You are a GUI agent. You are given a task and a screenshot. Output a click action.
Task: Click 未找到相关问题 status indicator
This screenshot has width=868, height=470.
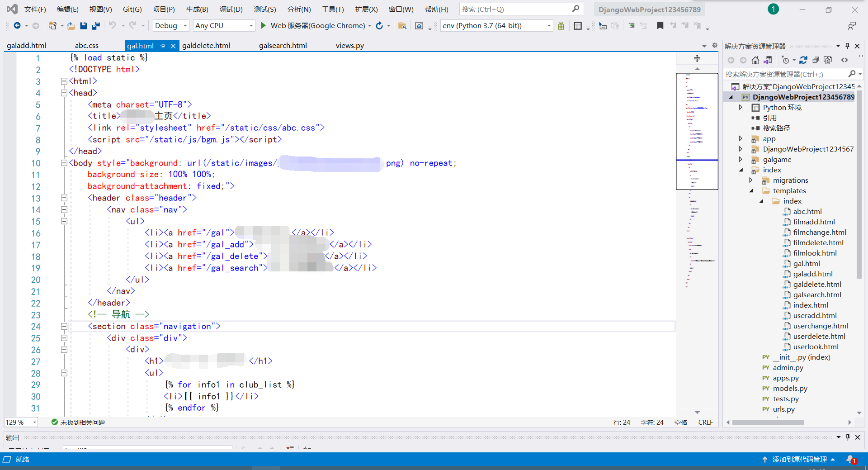(x=78, y=422)
